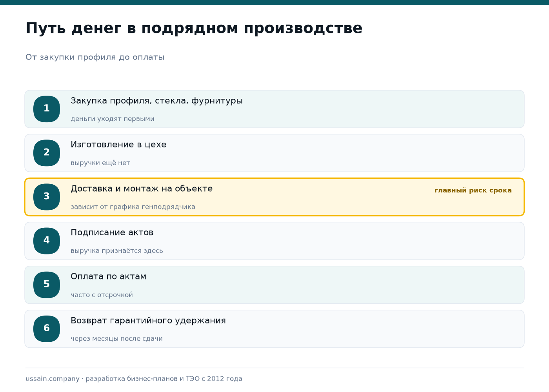Click 'Закупка профиля, стекла, фурнитуры' heading
Image resolution: width=549 pixels, height=392 pixels.
tap(156, 101)
